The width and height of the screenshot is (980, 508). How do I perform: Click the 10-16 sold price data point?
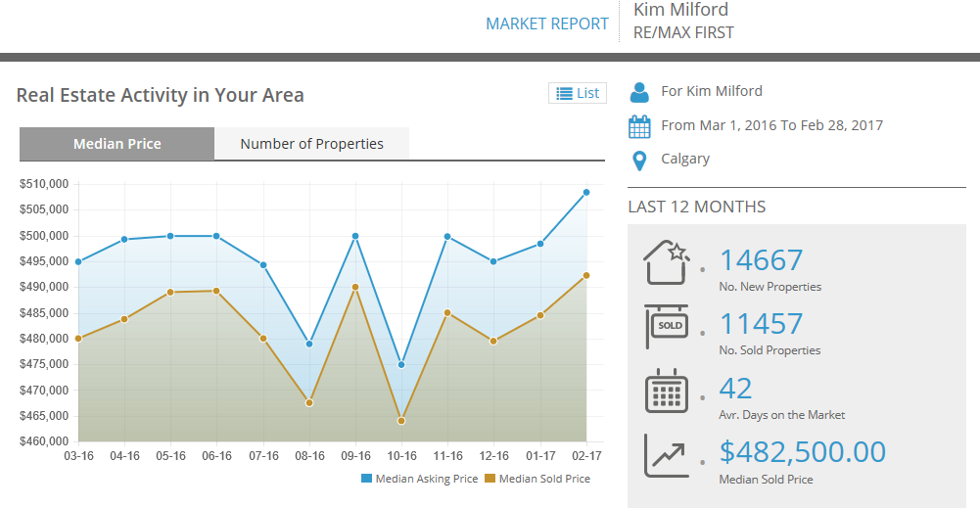coord(401,421)
